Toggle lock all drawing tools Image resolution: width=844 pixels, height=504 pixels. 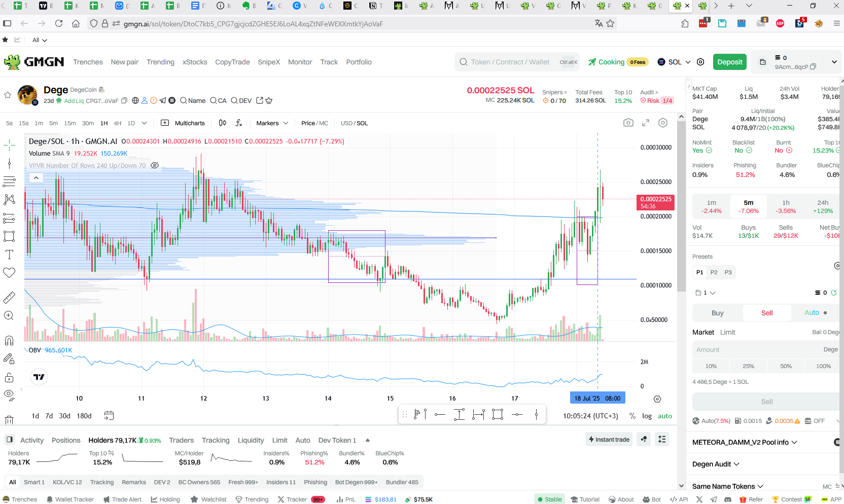point(9,377)
